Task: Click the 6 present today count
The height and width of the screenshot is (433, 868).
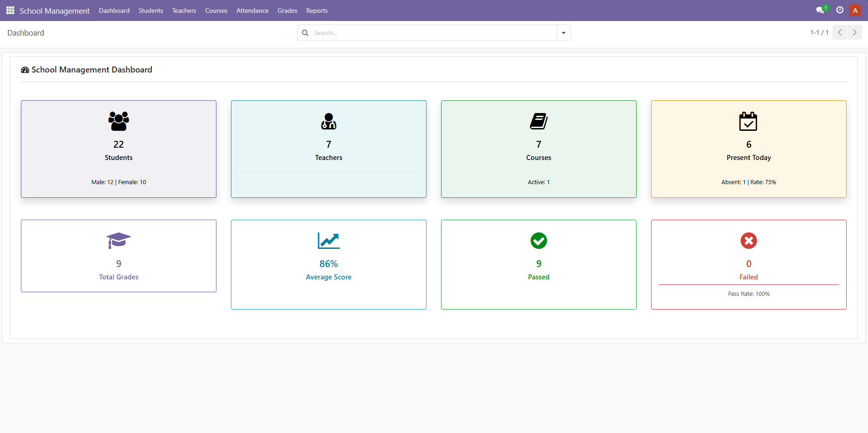Action: pyautogui.click(x=749, y=144)
